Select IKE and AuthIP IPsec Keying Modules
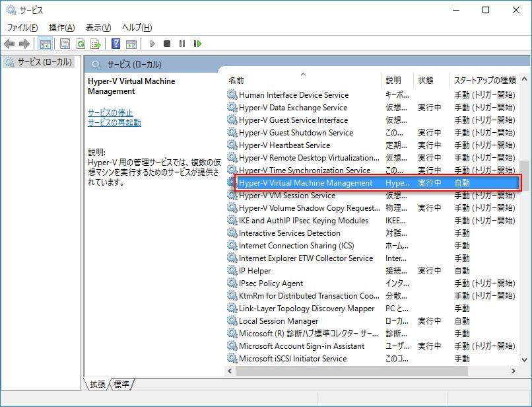The height and width of the screenshot is (407, 532). [372, 221]
